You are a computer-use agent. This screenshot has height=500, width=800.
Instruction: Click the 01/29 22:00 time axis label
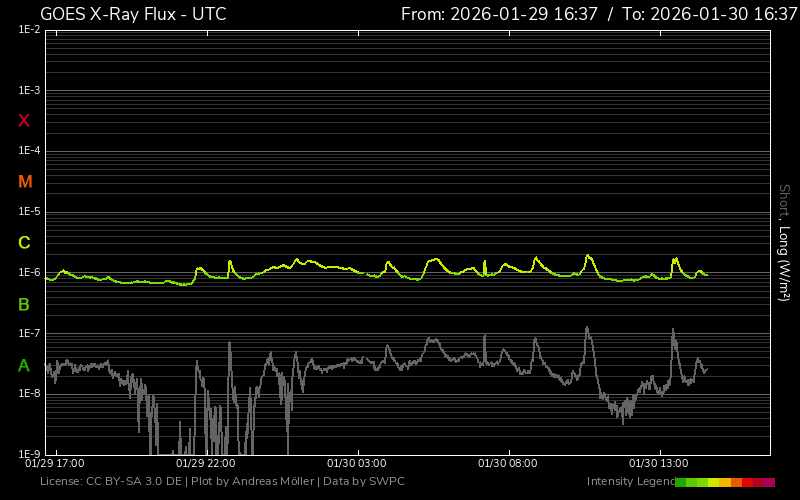click(205, 463)
